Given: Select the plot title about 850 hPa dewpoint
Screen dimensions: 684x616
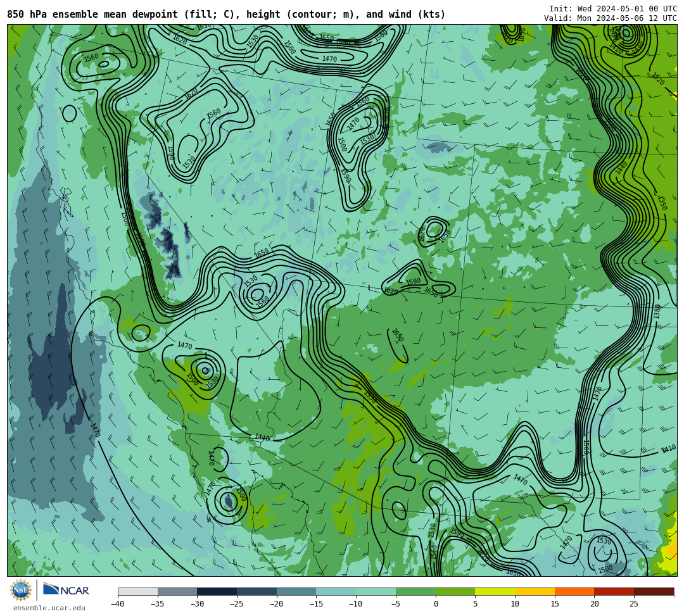Looking at the screenshot, I should [226, 15].
